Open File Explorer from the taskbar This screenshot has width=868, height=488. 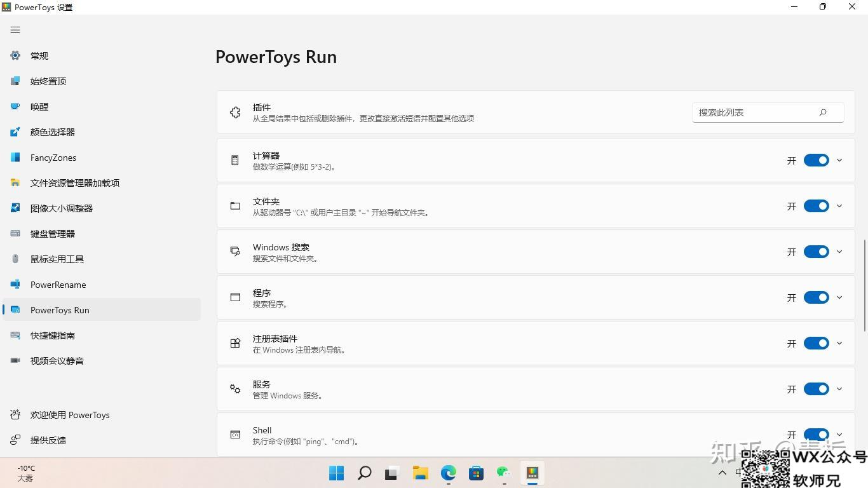(421, 473)
